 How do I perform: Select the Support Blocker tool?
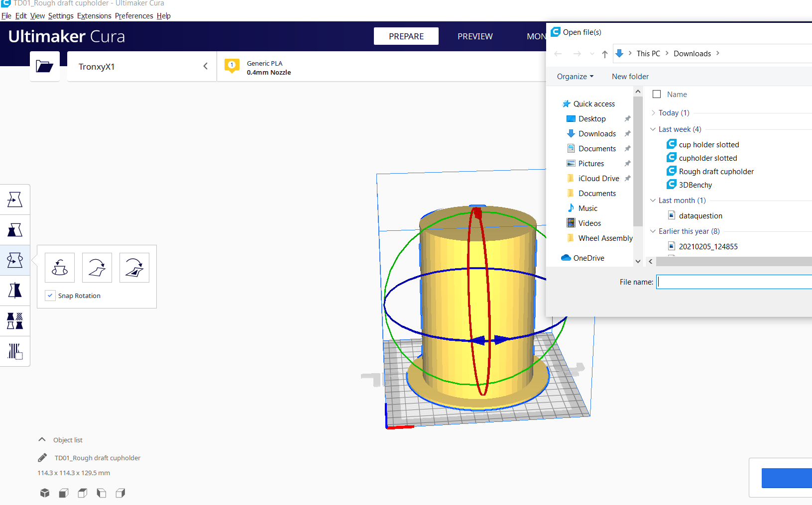(x=15, y=351)
